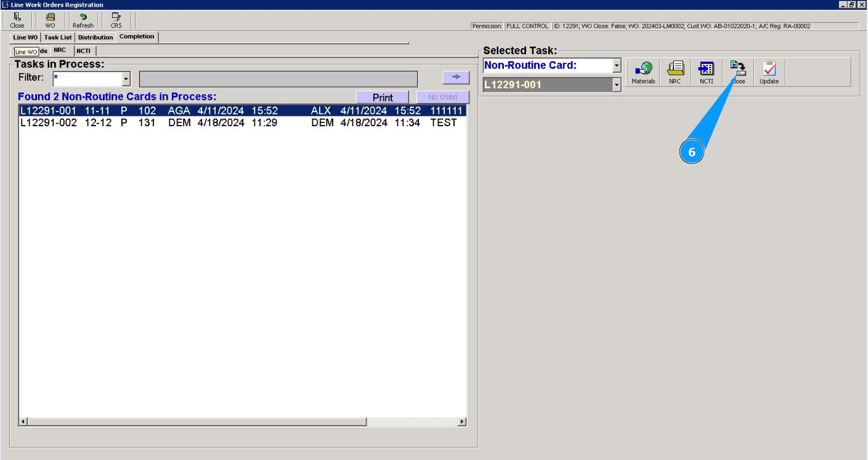The width and height of the screenshot is (868, 460).
Task: Click the TEST value in the second row
Action: pyautogui.click(x=444, y=123)
